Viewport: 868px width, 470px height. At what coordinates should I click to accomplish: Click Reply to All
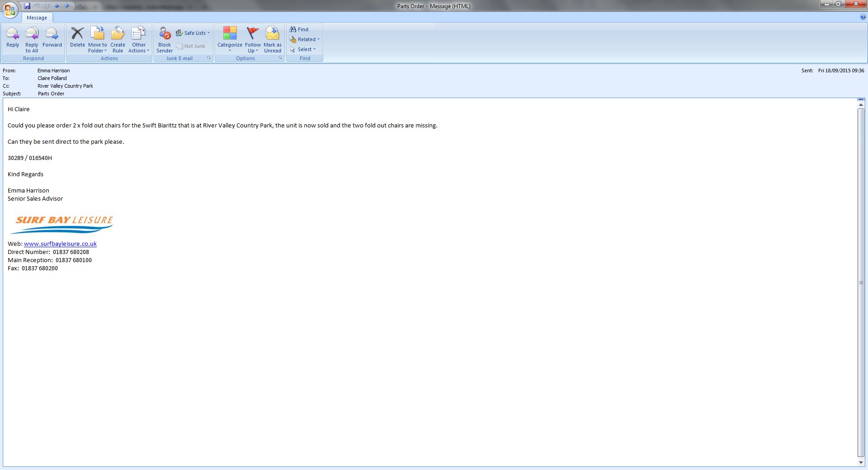point(32,40)
